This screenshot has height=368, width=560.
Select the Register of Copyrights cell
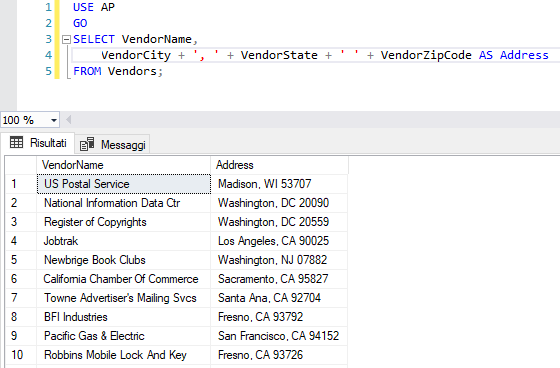point(124,222)
